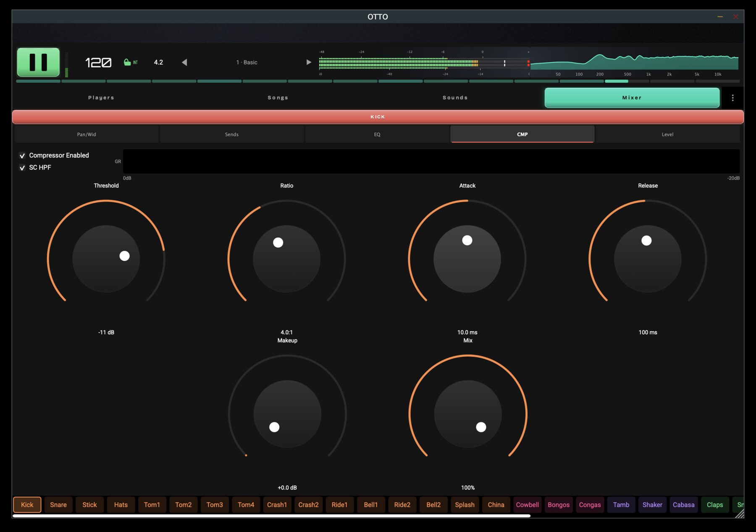
Task: Go to next preset with right arrow
Action: tap(309, 62)
